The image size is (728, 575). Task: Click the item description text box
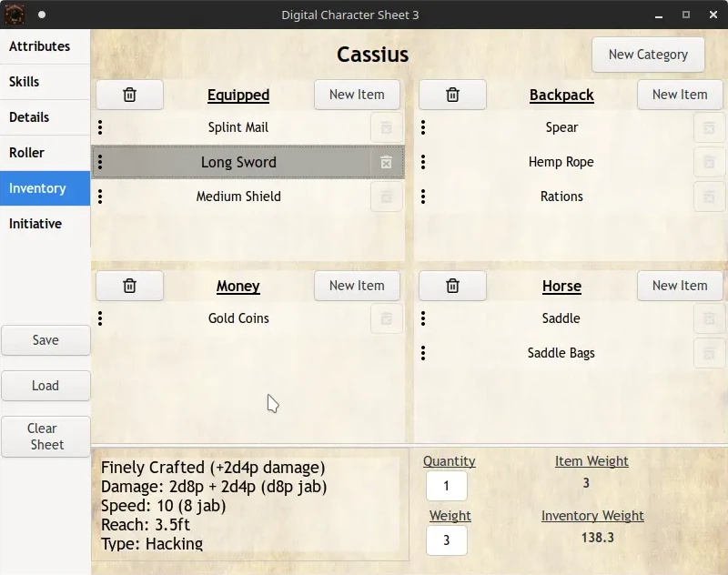250,505
